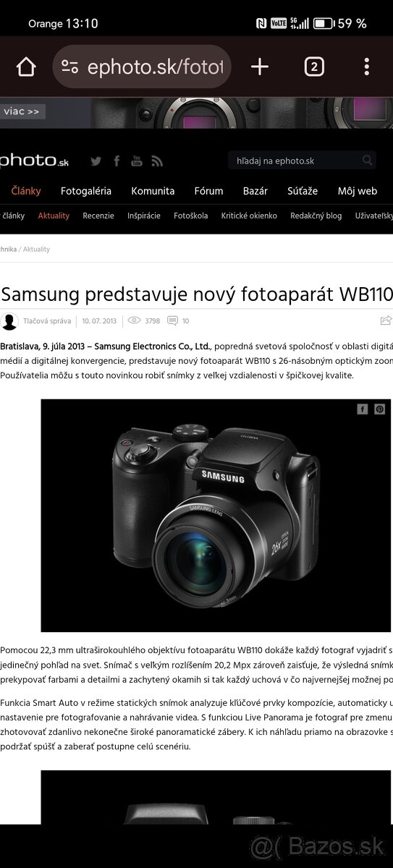
Task: Open a new tab with plus icon
Action: [259, 67]
